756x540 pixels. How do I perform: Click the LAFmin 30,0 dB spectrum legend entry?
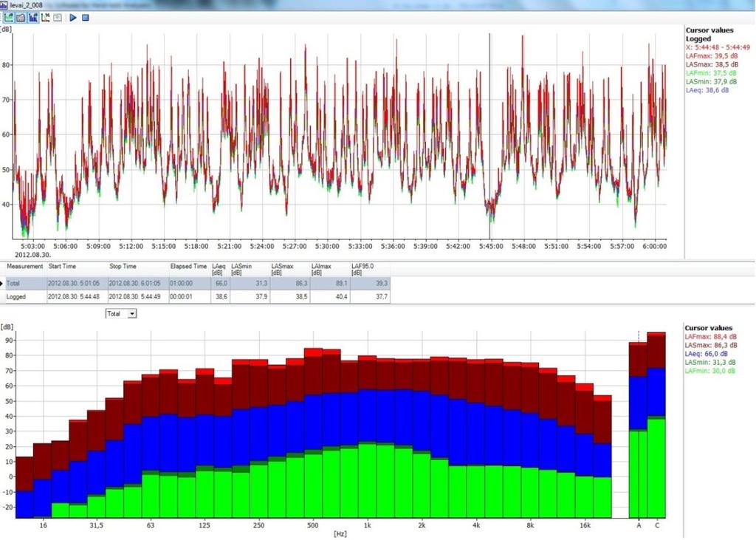710,371
